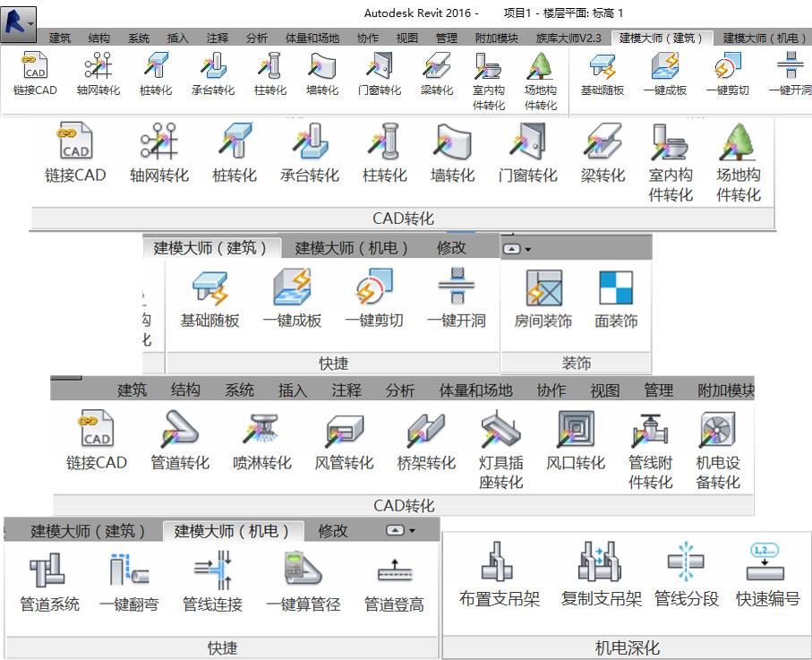Select 机电设备转化 MEP equipment conversion tool
The image size is (812, 660).
click(718, 450)
